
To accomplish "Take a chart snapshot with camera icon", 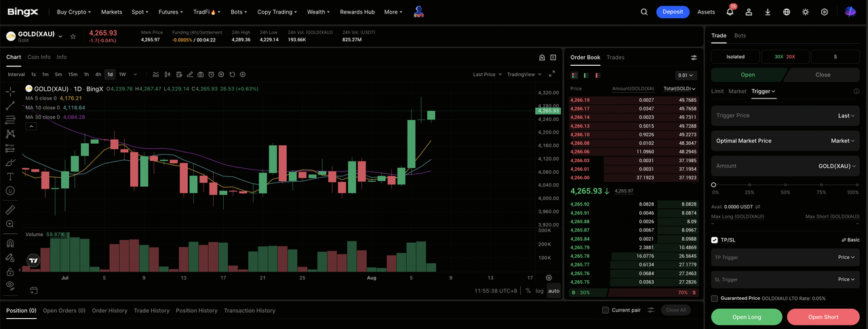I will click(200, 75).
